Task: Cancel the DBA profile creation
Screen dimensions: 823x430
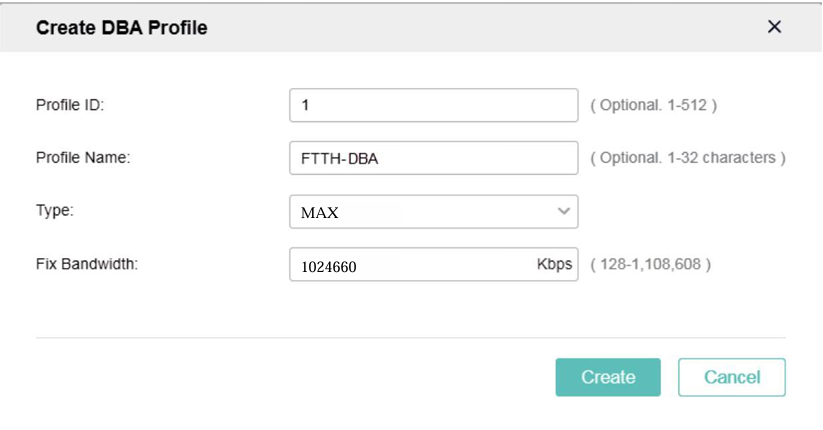Action: [732, 377]
